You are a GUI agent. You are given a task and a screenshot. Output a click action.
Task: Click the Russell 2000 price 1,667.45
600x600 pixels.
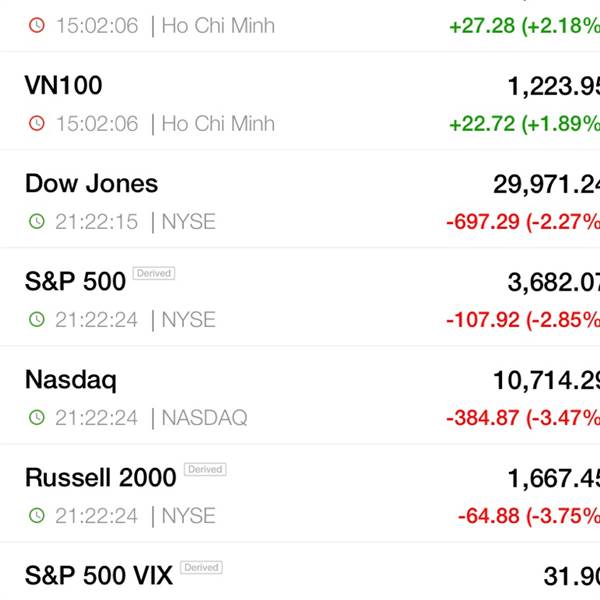point(554,479)
